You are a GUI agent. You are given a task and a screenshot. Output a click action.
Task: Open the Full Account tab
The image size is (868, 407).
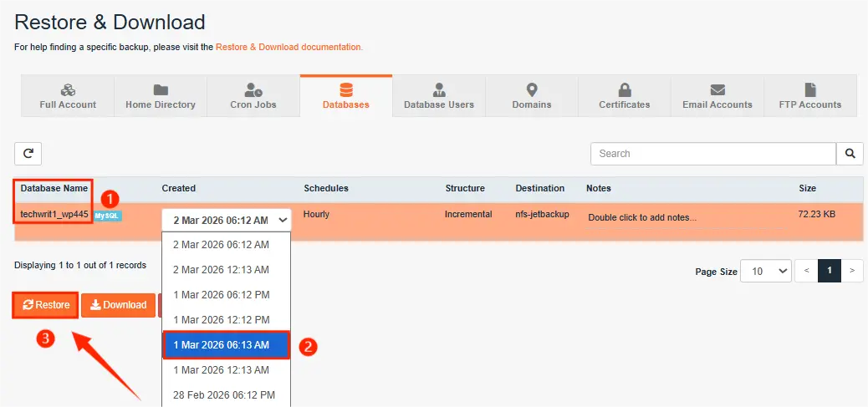(x=68, y=96)
